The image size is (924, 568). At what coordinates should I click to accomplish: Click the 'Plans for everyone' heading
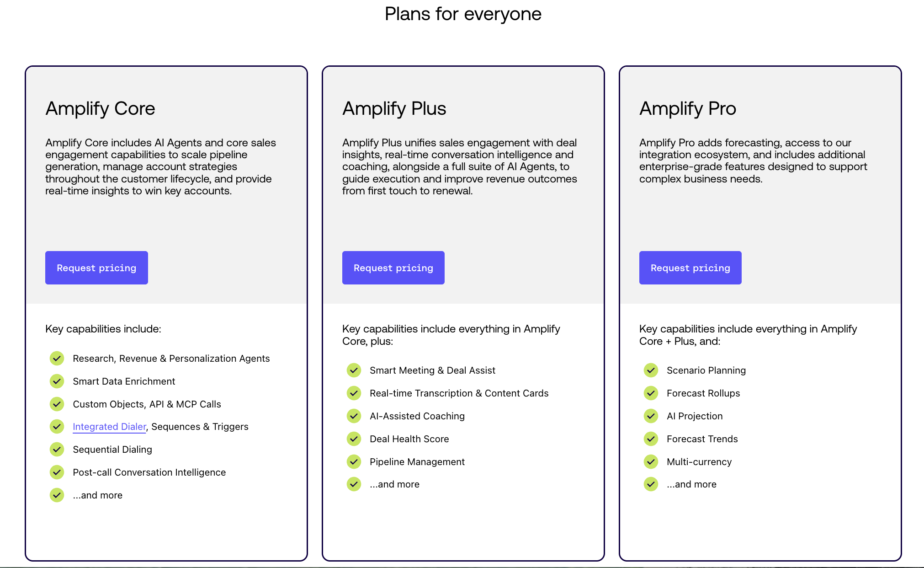(462, 14)
